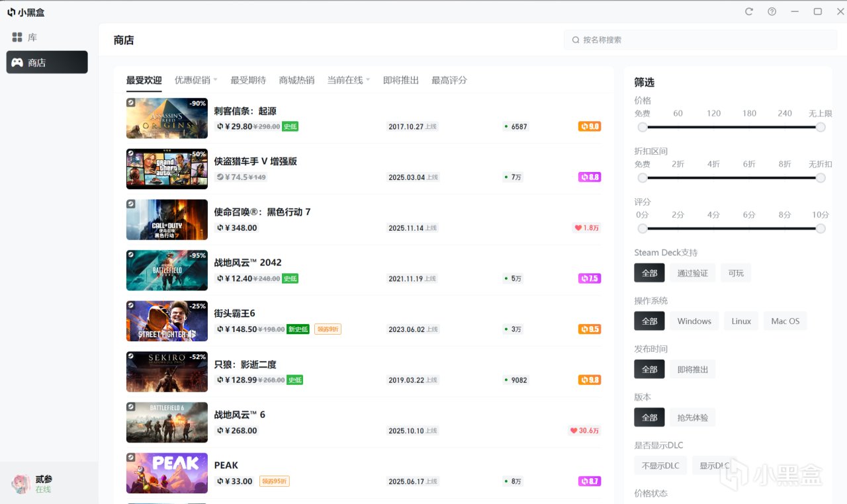847x504 pixels.
Task: Click the right handle of the 价格 slider
Action: pos(821,127)
